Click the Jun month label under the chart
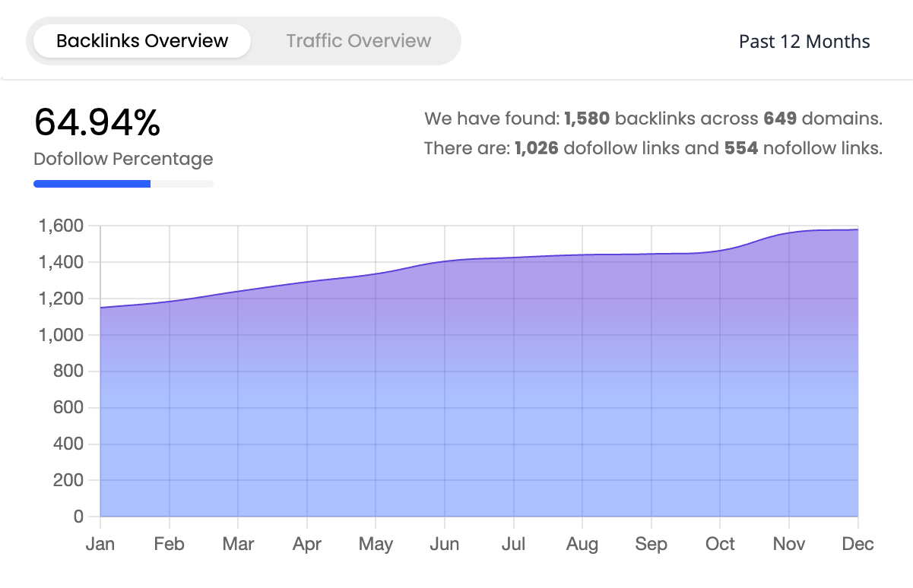 click(x=445, y=544)
